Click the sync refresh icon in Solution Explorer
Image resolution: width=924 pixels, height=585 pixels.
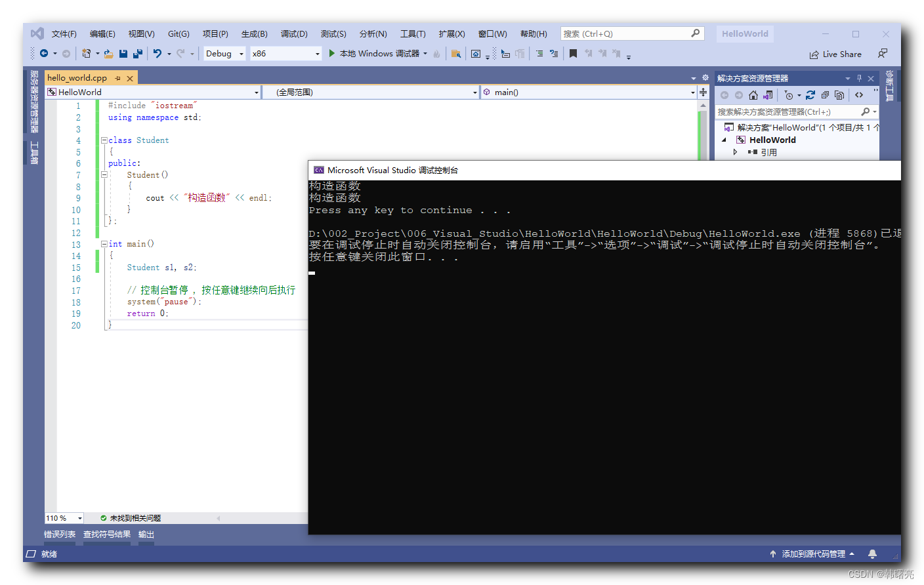(810, 95)
